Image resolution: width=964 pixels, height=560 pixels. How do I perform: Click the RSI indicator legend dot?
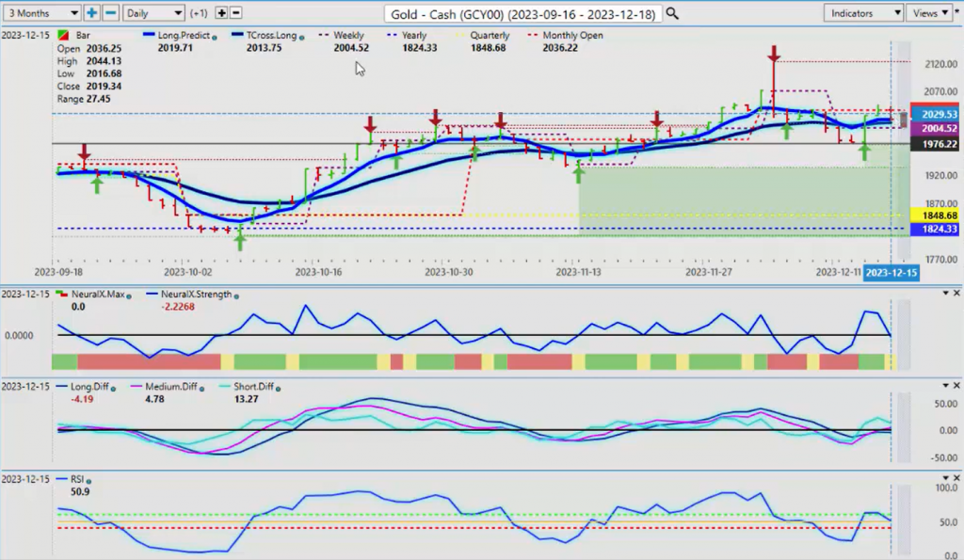click(89, 481)
